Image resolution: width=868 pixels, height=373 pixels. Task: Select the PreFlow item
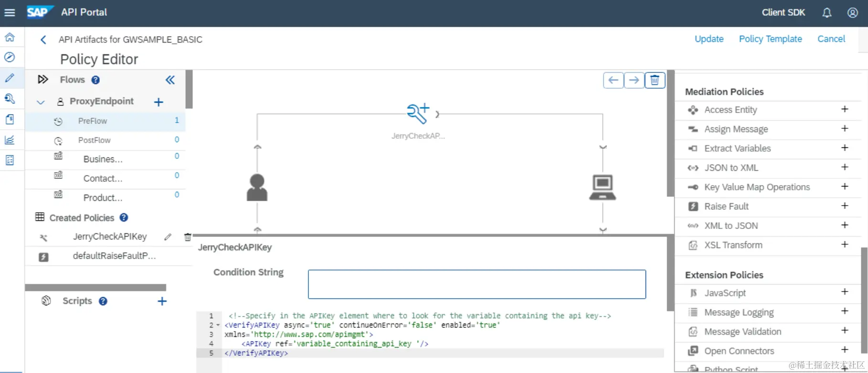(105, 121)
